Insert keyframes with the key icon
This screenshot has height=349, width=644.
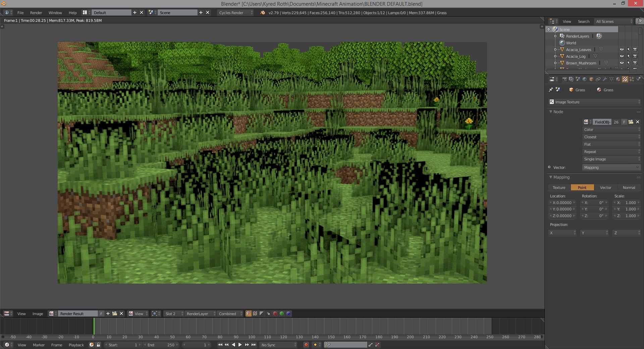(370, 345)
